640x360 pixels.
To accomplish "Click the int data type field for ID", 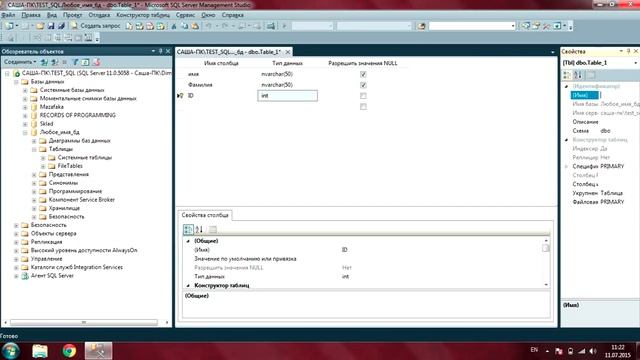I will click(x=287, y=96).
